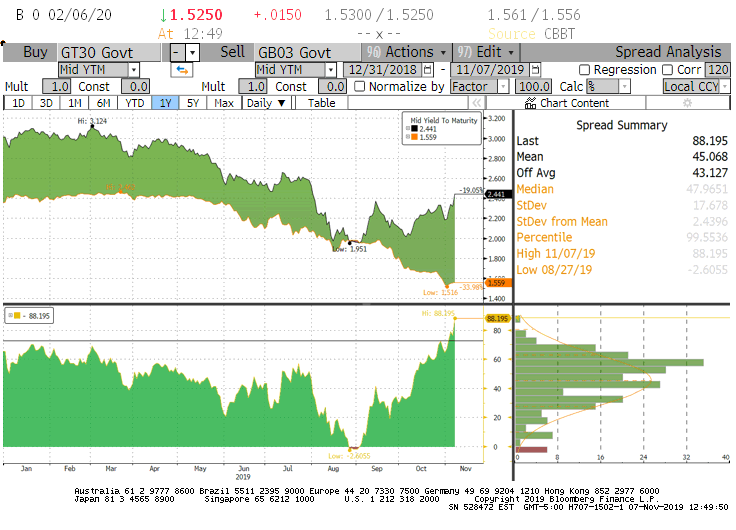Toggle the Corr checkbox
The width and height of the screenshot is (736, 530).
pos(667,70)
